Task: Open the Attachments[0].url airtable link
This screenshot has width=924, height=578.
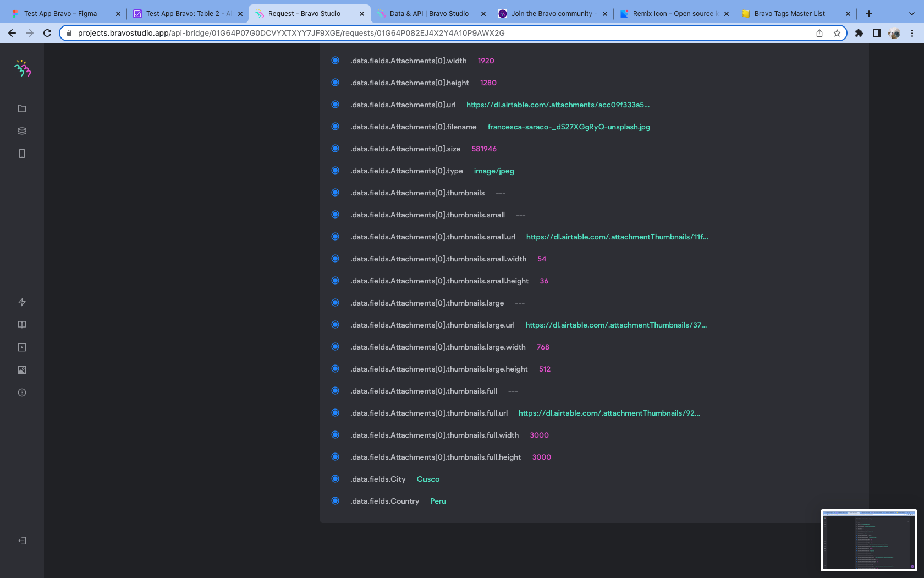Action: point(558,105)
